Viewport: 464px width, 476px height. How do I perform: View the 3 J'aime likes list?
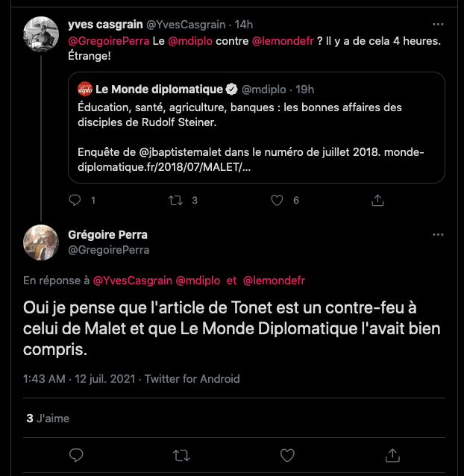pyautogui.click(x=48, y=419)
